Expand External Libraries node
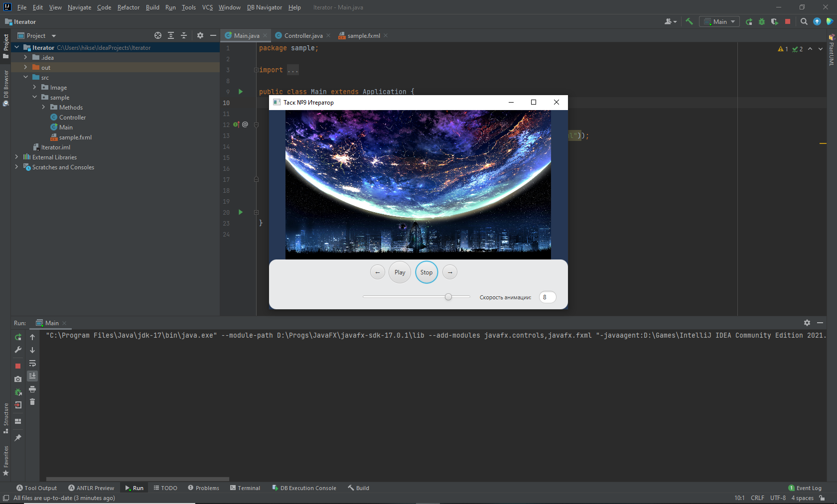This screenshot has height=504, width=837. point(16,157)
